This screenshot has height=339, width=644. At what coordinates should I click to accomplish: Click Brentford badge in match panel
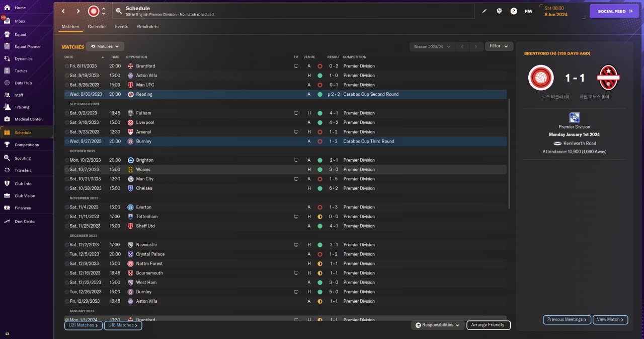[x=608, y=78]
